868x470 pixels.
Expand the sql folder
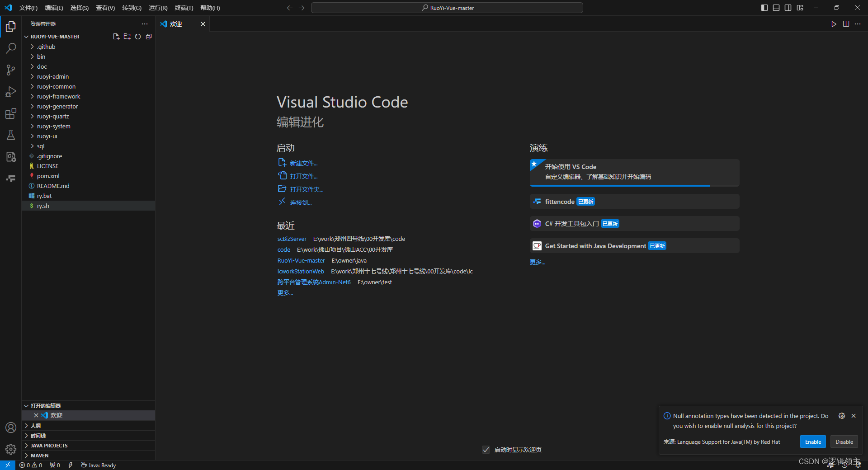[x=89, y=146]
